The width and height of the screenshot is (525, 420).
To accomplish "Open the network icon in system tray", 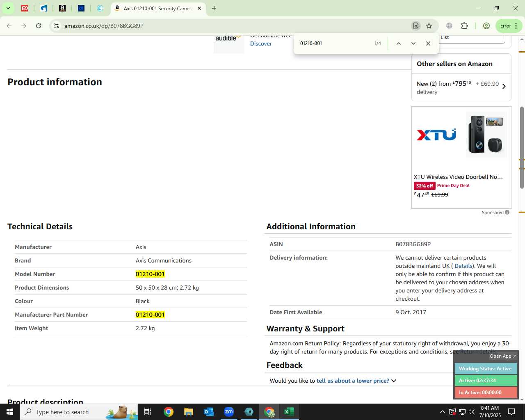I will pos(462,412).
